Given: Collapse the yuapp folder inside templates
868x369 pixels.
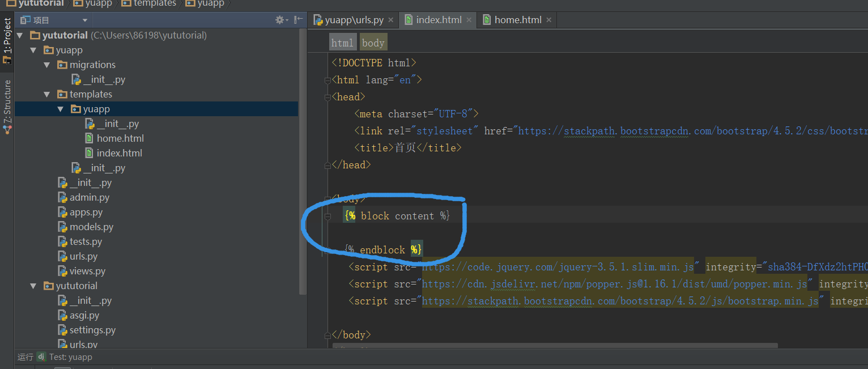Looking at the screenshot, I should (x=61, y=109).
